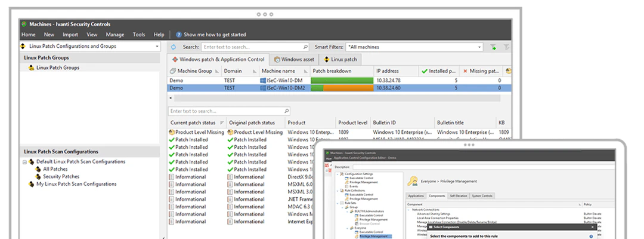
Task: Collapse the Rule Collections node in editor tree
Action: coord(338,191)
